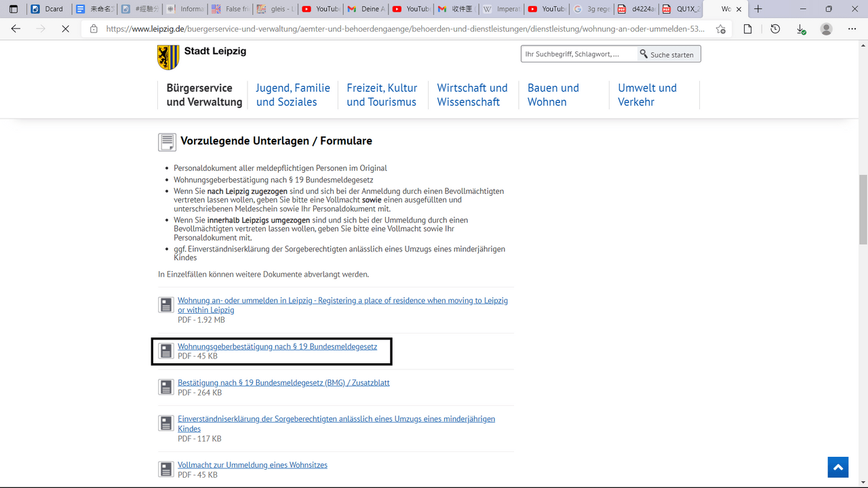Open the browser settings and more menu
Viewport: 868px width, 488px height.
click(852, 29)
